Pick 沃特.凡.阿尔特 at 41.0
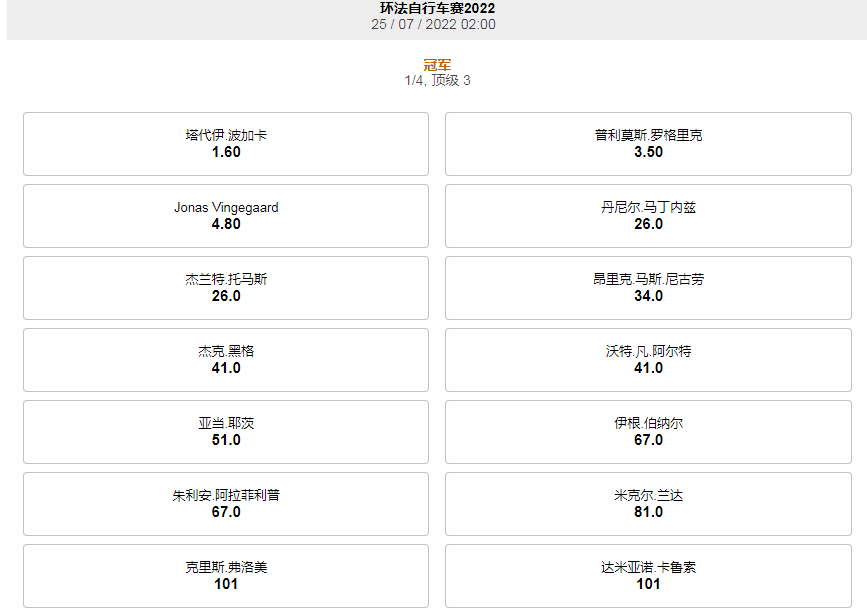This screenshot has height=613, width=867. (648, 360)
